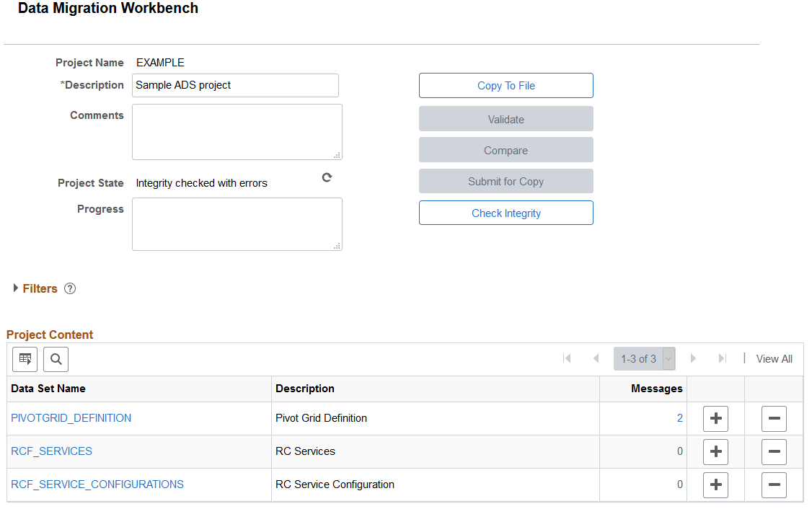The image size is (812, 509).
Task: Click inside the Description field
Action: pos(235,85)
